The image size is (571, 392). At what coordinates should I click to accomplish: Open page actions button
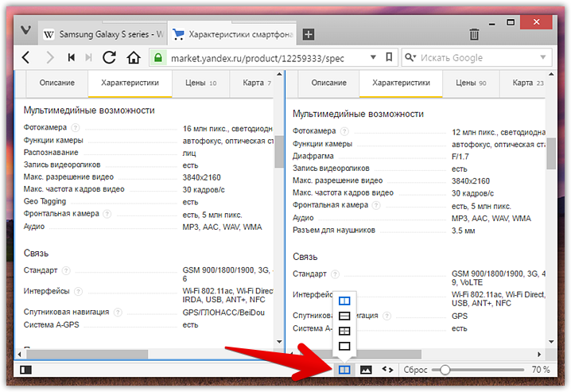pyautogui.click(x=387, y=370)
